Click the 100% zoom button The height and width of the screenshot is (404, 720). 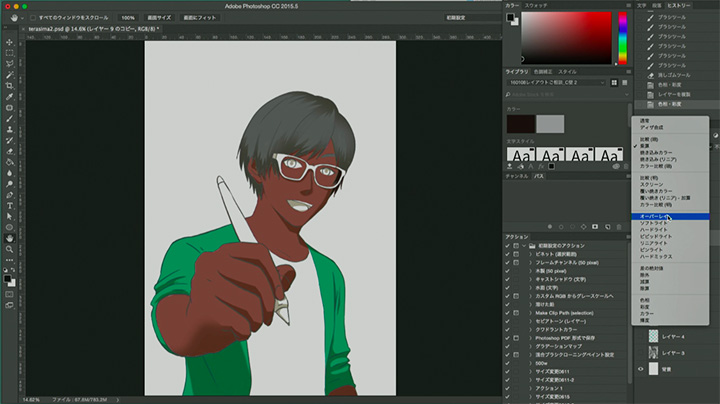pyautogui.click(x=128, y=18)
